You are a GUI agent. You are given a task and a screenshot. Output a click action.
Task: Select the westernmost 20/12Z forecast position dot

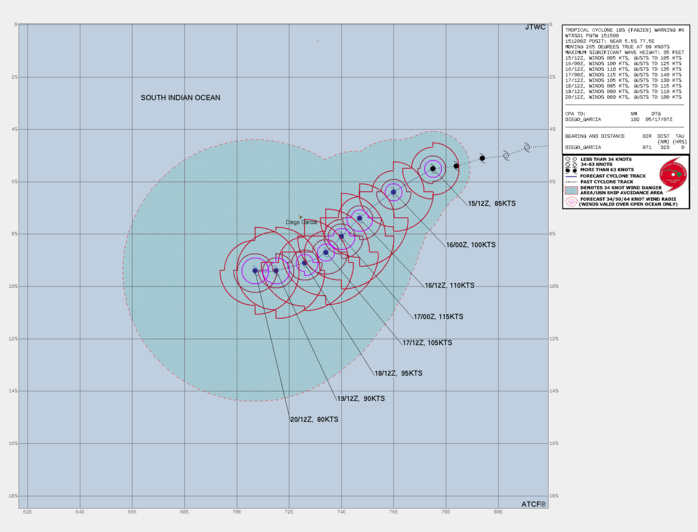(x=255, y=270)
